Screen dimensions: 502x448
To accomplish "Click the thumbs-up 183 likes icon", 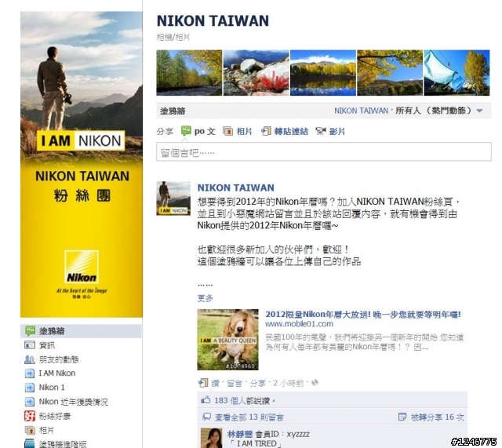I will (x=206, y=400).
